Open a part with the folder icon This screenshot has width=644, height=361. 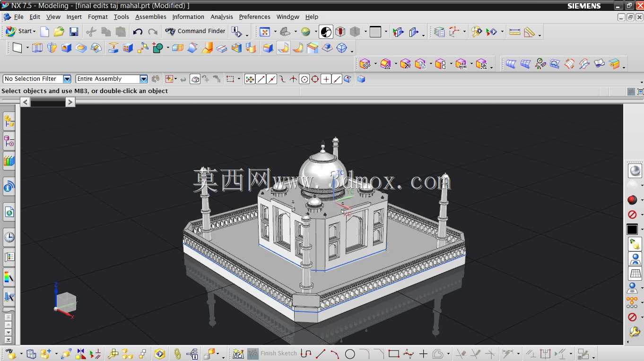59,32
